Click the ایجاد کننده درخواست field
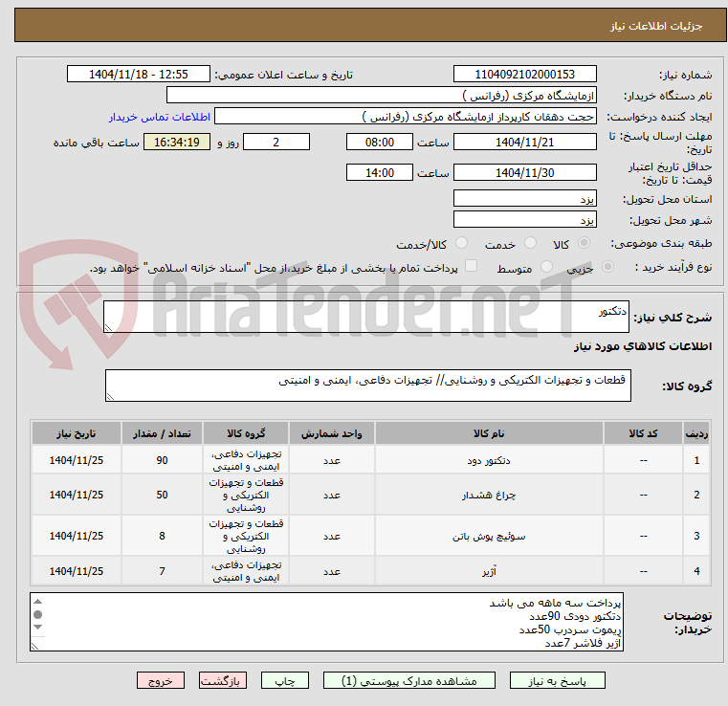This screenshot has height=706, width=728. pos(406,116)
